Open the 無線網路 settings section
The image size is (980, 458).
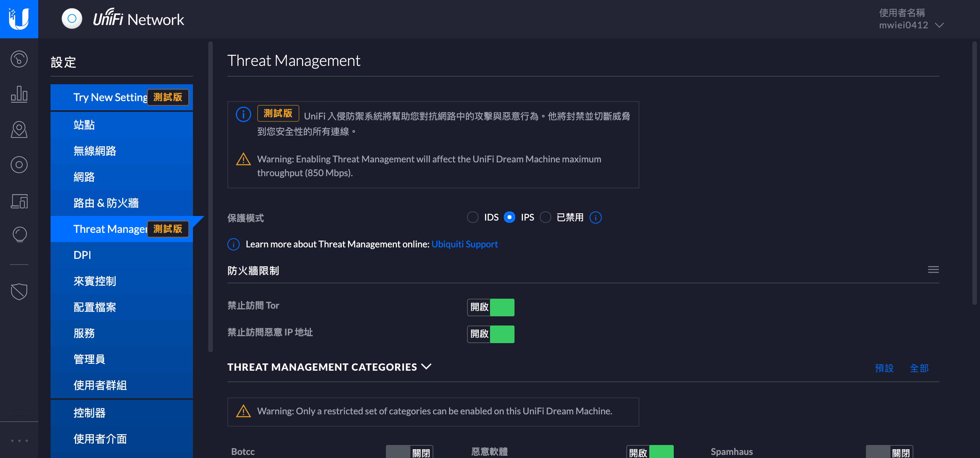coord(122,151)
